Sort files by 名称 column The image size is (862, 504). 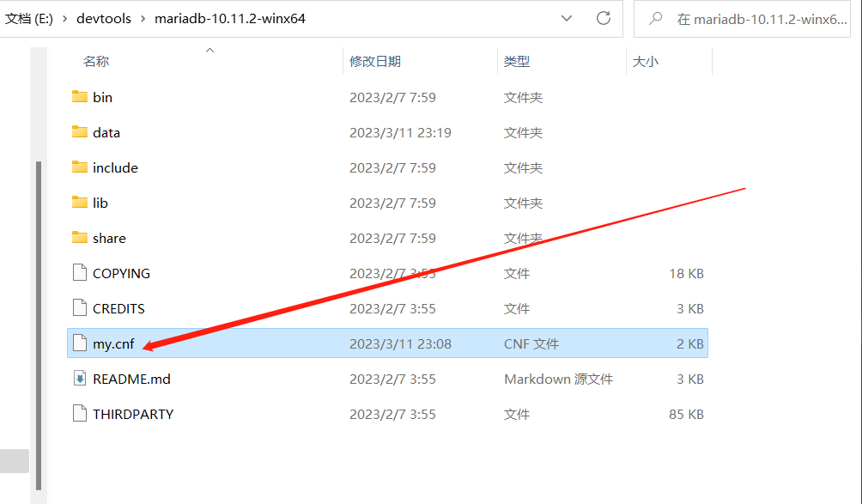tap(96, 62)
